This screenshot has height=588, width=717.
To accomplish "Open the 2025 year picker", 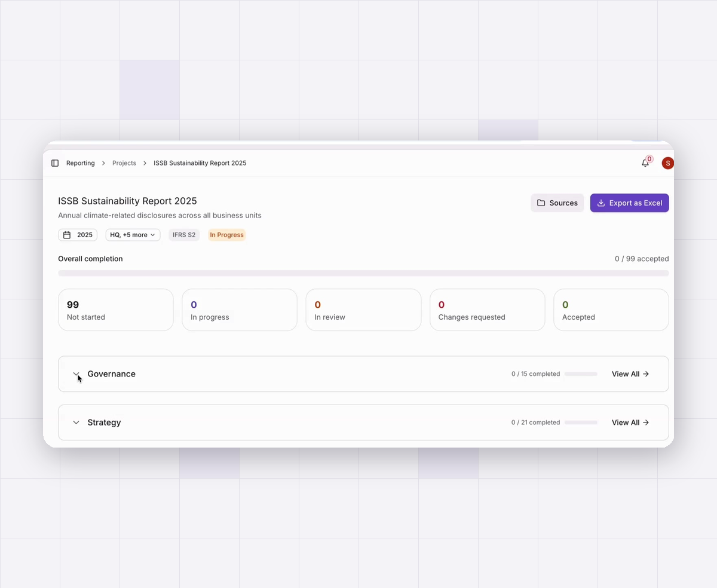I will tap(78, 235).
